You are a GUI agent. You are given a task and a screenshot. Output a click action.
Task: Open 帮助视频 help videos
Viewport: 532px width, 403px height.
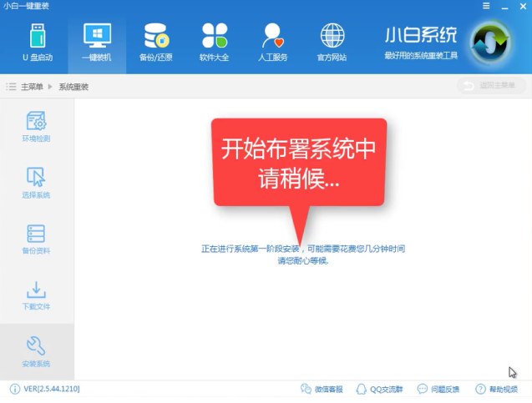tap(496, 389)
